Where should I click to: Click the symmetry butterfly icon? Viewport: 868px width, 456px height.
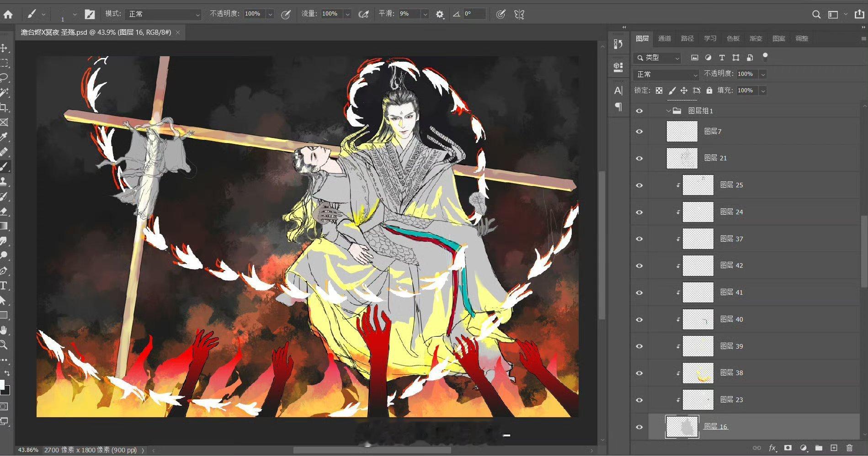tap(519, 14)
